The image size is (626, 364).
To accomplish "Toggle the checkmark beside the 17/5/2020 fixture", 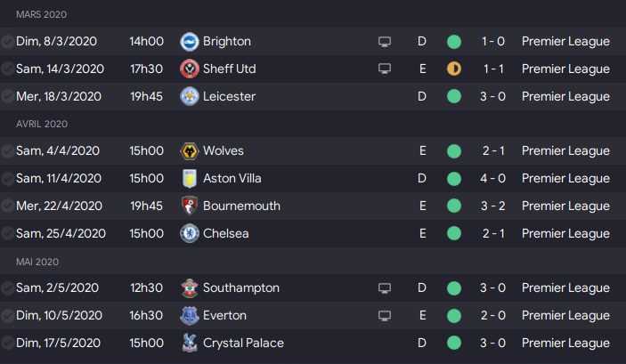I will tap(8, 343).
